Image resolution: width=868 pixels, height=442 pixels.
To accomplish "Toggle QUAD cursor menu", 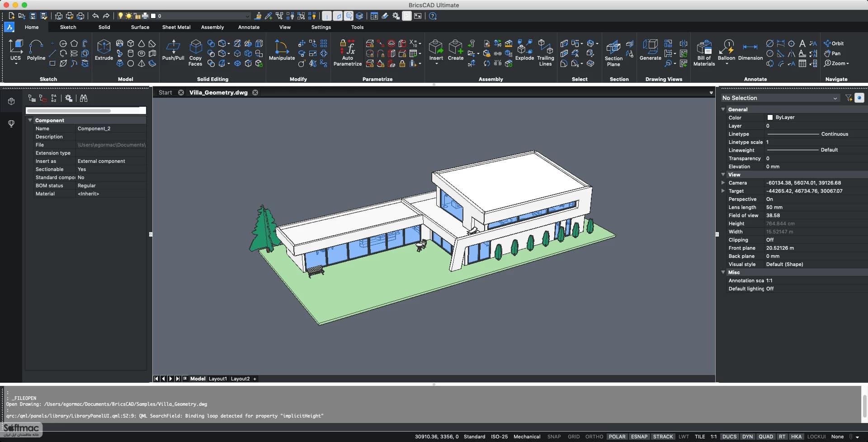I will [765, 437].
